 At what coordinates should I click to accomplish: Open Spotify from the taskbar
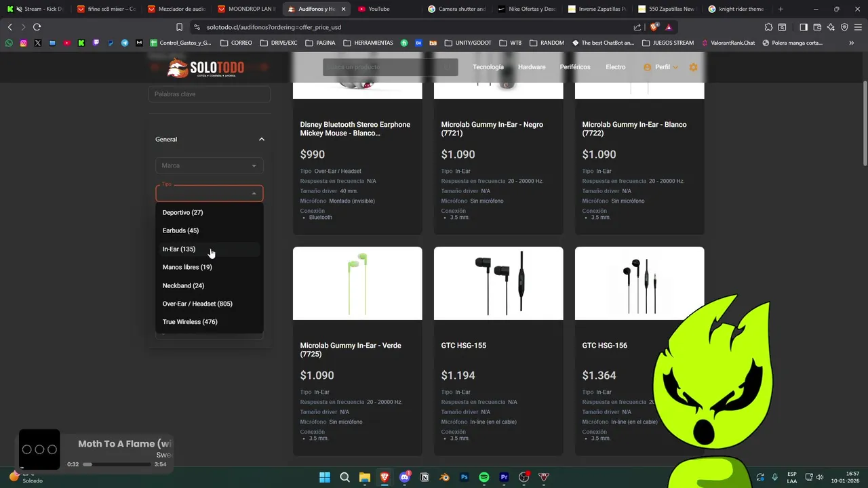[x=484, y=477]
